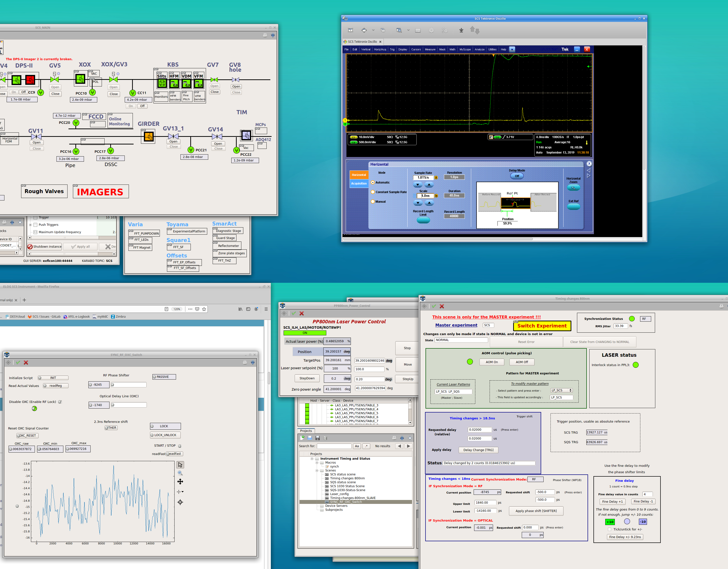Click the Horizontal Zoom magnifier button
The height and width of the screenshot is (569, 728).
tap(573, 188)
